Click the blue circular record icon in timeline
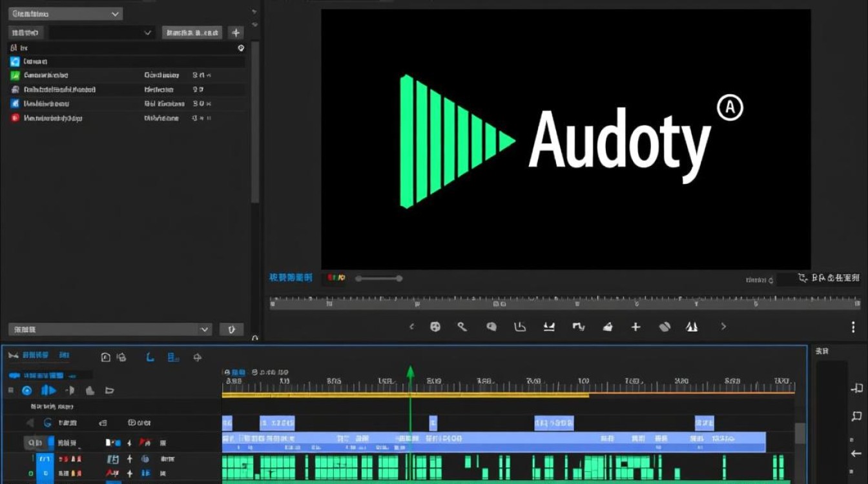 click(26, 390)
